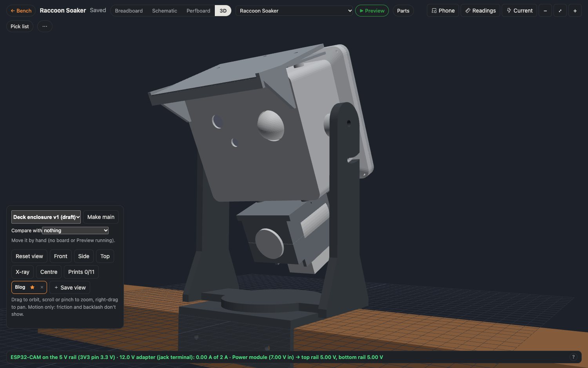Click the Raccoon Soaker project title
Screen dimensions: 588x368
63,11
